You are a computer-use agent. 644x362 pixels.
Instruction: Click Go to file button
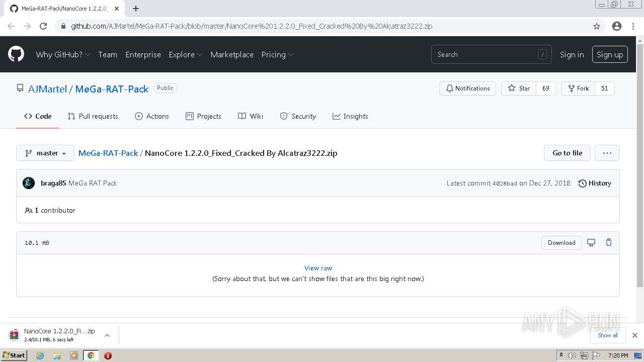pos(567,153)
